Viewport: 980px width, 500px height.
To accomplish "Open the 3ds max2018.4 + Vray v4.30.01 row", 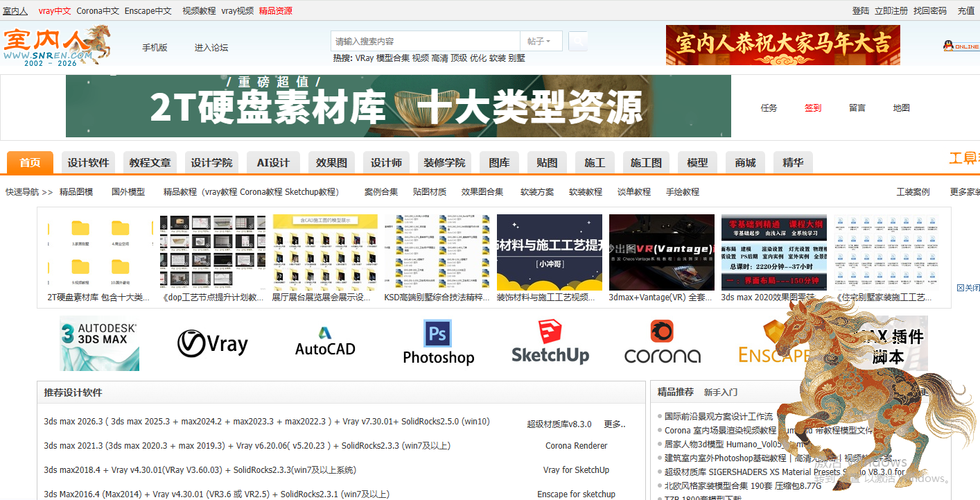I will [200, 470].
